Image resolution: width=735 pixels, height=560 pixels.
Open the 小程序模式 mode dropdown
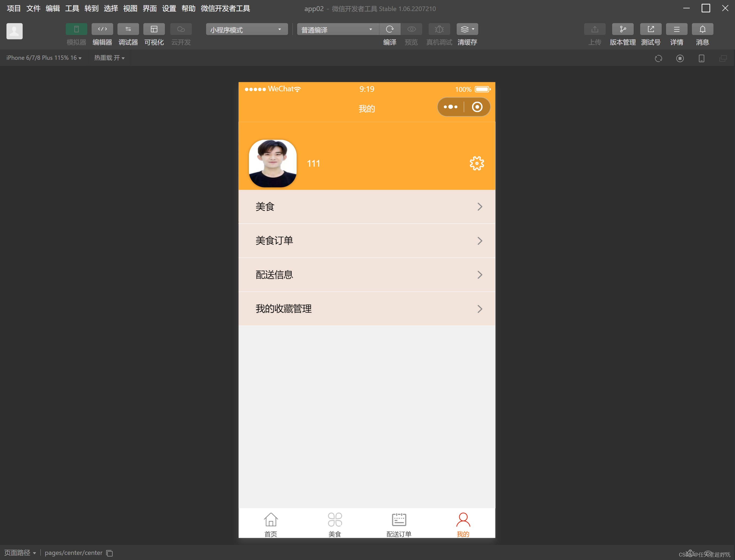[247, 29]
